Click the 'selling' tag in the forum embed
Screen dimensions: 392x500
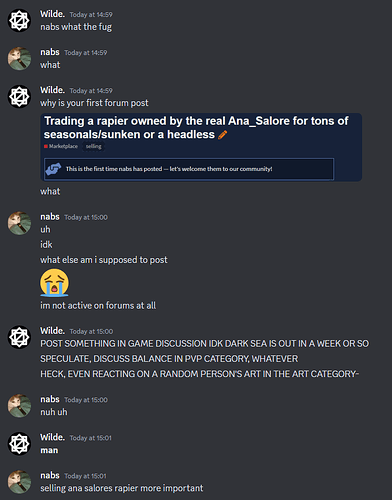pos(93,146)
